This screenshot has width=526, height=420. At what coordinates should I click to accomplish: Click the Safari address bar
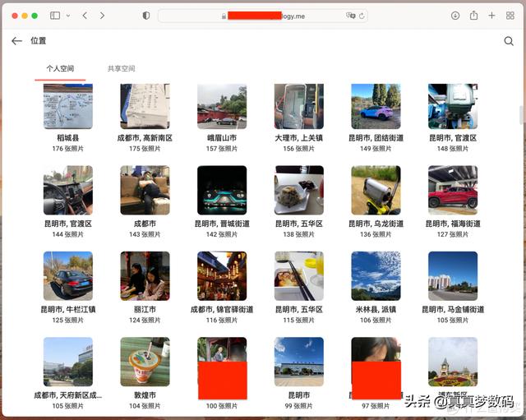(263, 16)
